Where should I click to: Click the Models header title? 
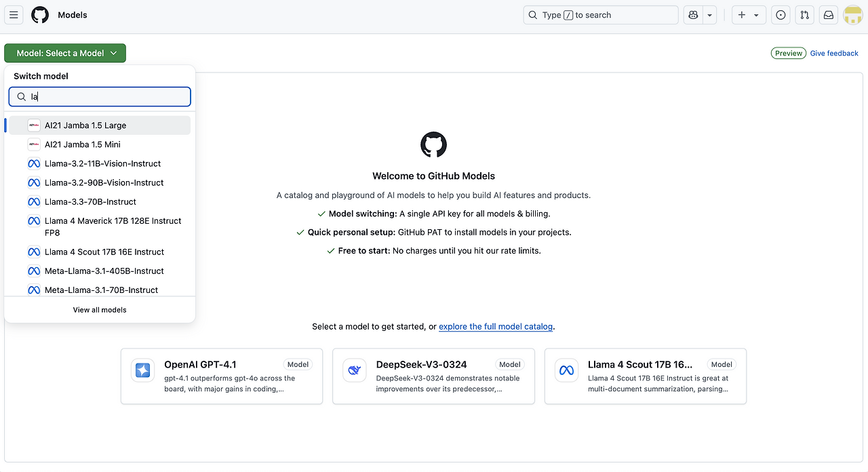point(73,15)
